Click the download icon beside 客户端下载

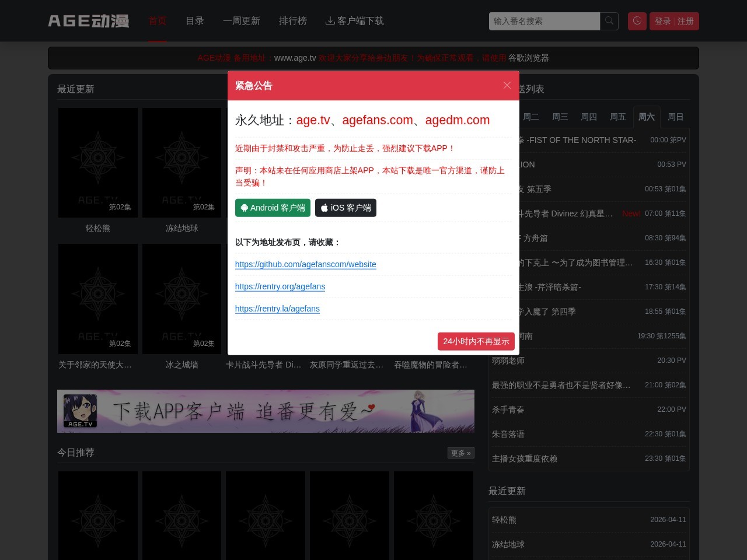pyautogui.click(x=330, y=20)
